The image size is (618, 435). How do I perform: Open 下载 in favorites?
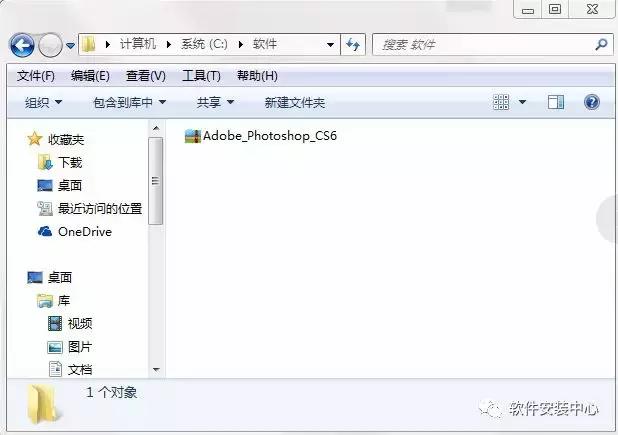point(70,162)
